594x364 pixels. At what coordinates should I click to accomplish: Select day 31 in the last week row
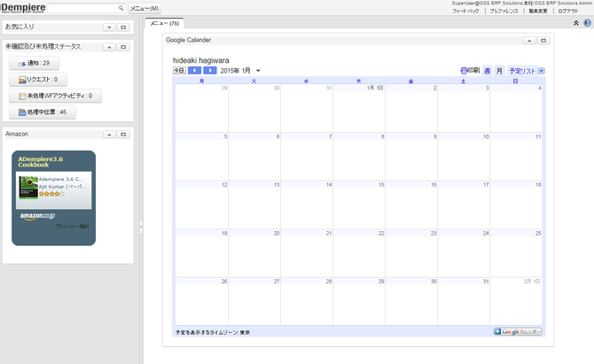464,302
